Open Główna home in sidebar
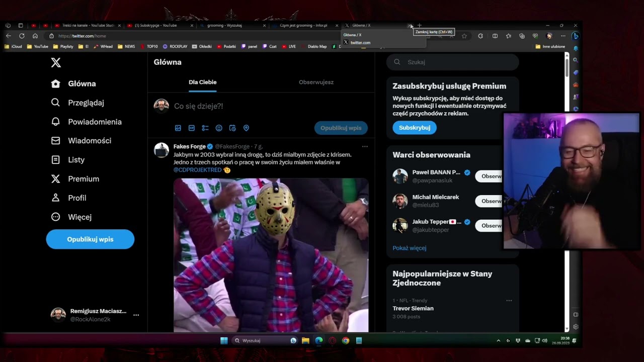The width and height of the screenshot is (644, 362). pos(73,83)
